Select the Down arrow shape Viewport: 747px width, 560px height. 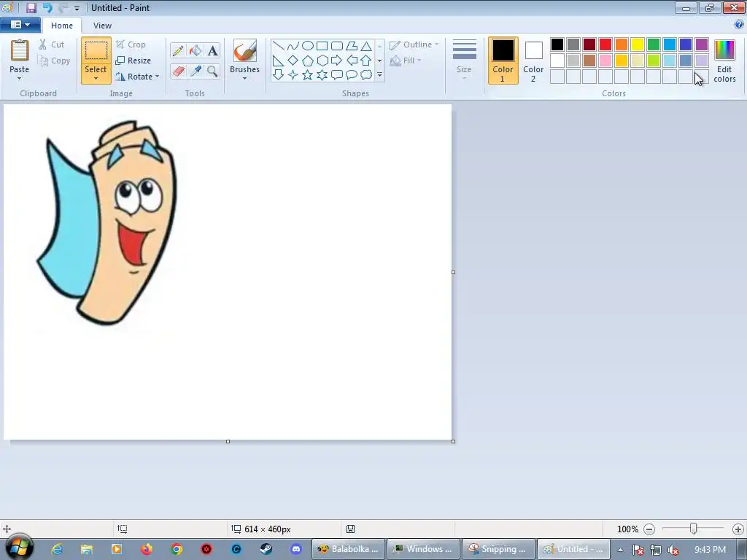278,75
